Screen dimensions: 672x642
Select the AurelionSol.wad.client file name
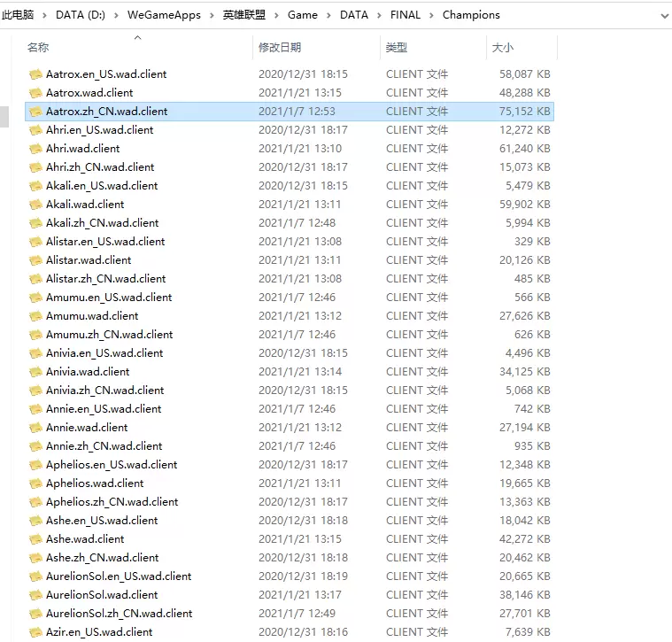pos(102,595)
